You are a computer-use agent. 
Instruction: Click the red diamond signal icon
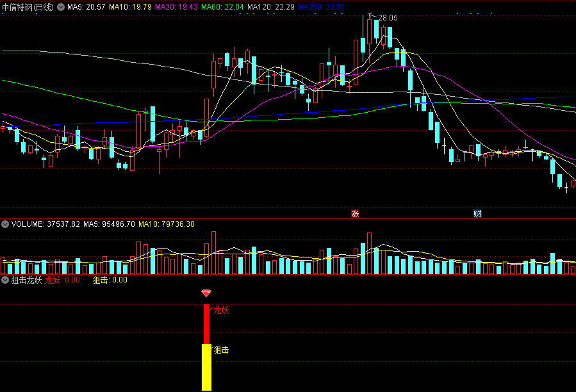206,293
